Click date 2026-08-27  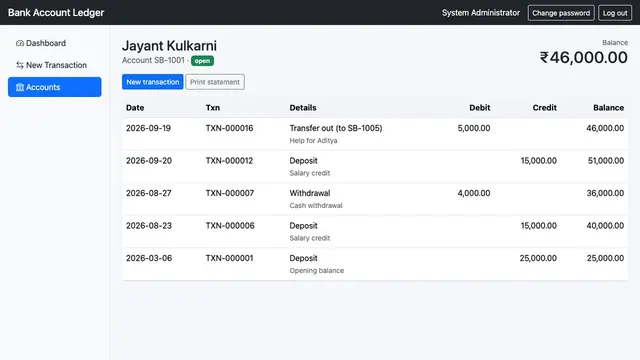[x=149, y=193]
